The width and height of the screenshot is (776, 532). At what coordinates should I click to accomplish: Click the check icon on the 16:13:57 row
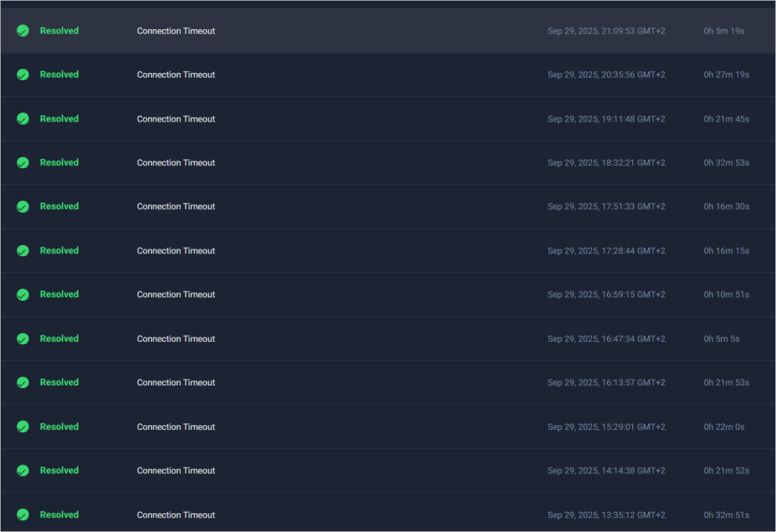23,383
